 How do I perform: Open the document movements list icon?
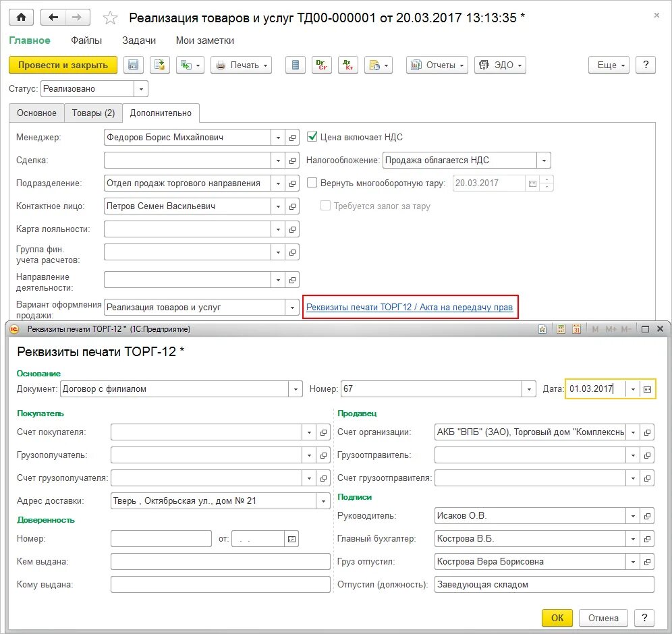296,65
